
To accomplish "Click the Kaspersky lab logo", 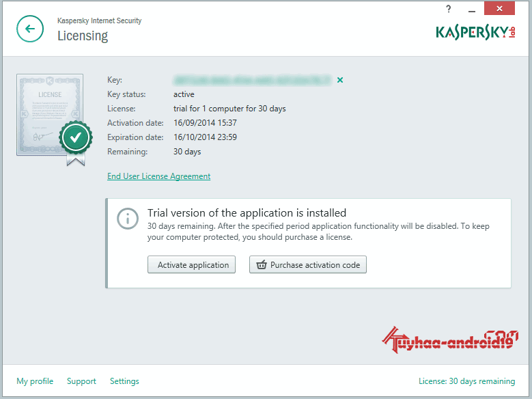I will 475,32.
